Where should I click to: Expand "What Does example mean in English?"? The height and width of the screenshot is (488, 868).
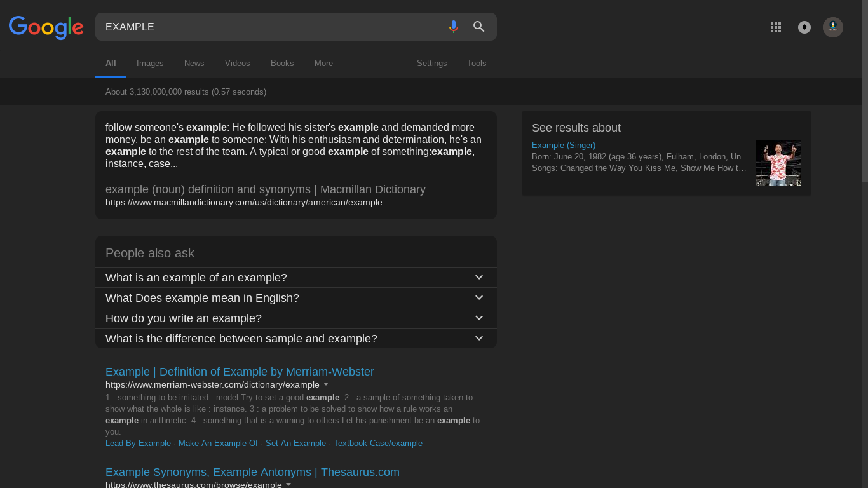296,298
